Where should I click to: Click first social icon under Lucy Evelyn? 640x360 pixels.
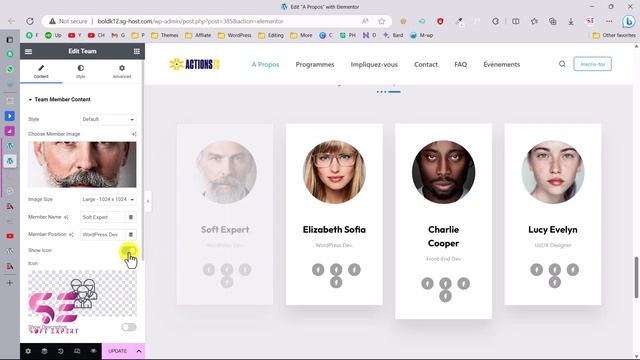coord(536,269)
